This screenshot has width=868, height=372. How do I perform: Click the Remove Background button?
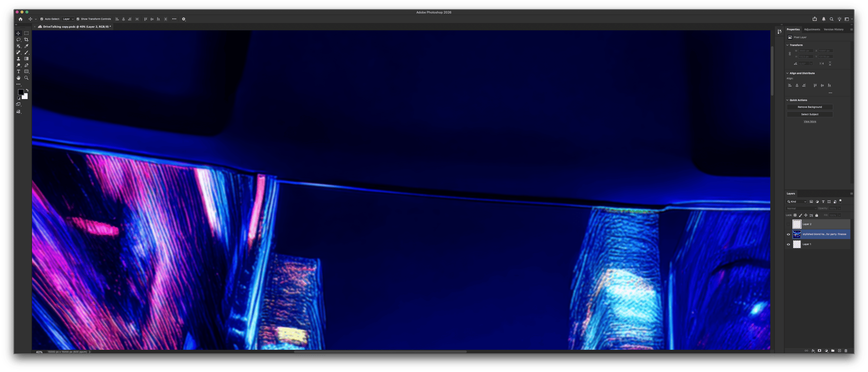pyautogui.click(x=809, y=107)
